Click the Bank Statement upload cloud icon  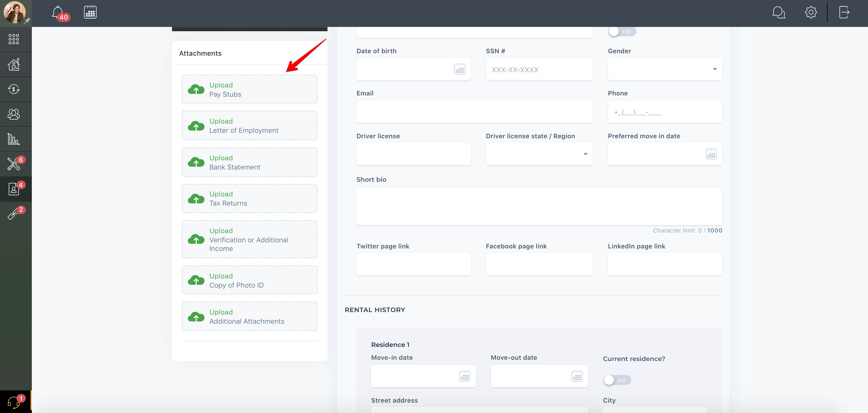pos(196,162)
